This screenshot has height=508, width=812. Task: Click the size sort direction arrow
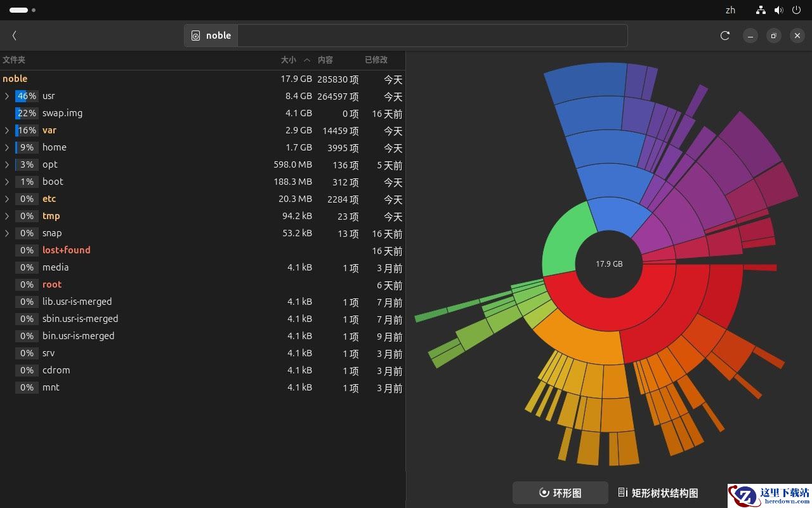[307, 60]
